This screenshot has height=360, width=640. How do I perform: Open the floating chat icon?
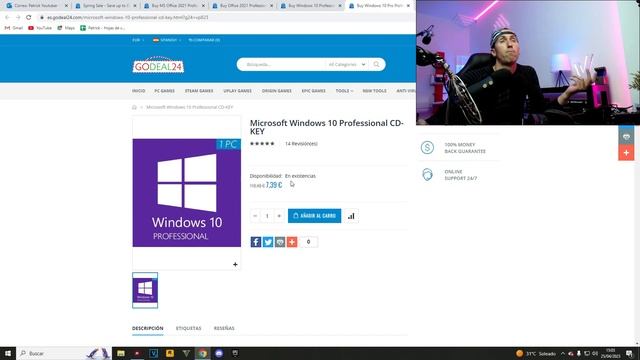(626, 137)
